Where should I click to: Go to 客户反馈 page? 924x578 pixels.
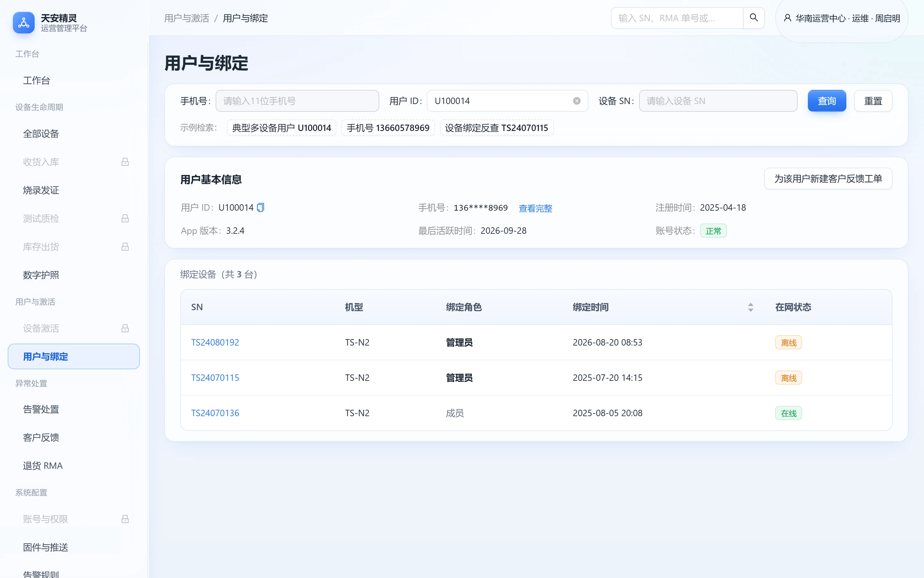click(74, 438)
